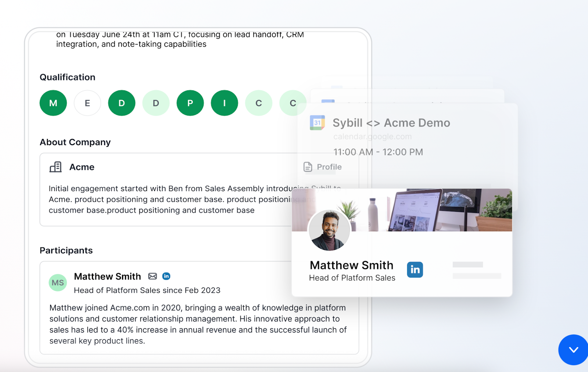Click the Participants heading
This screenshot has width=588, height=372.
(66, 250)
